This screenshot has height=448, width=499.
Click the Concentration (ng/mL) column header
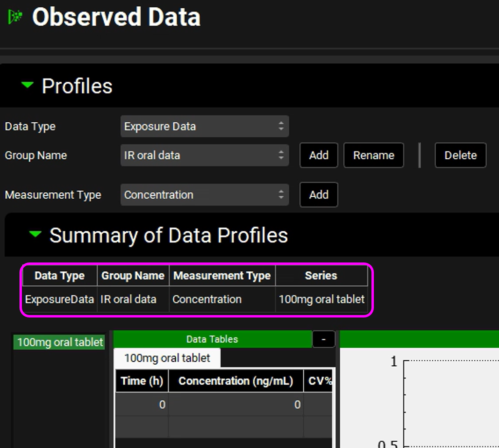pos(236,381)
